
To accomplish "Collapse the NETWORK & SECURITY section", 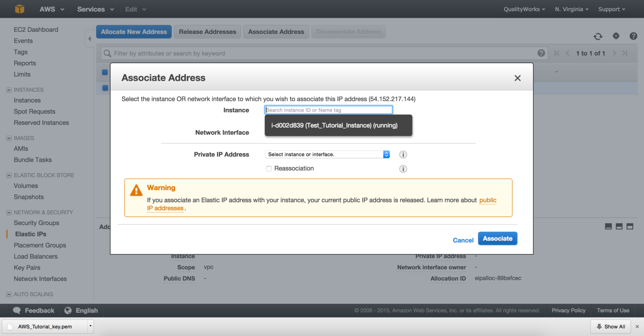I will point(9,212).
